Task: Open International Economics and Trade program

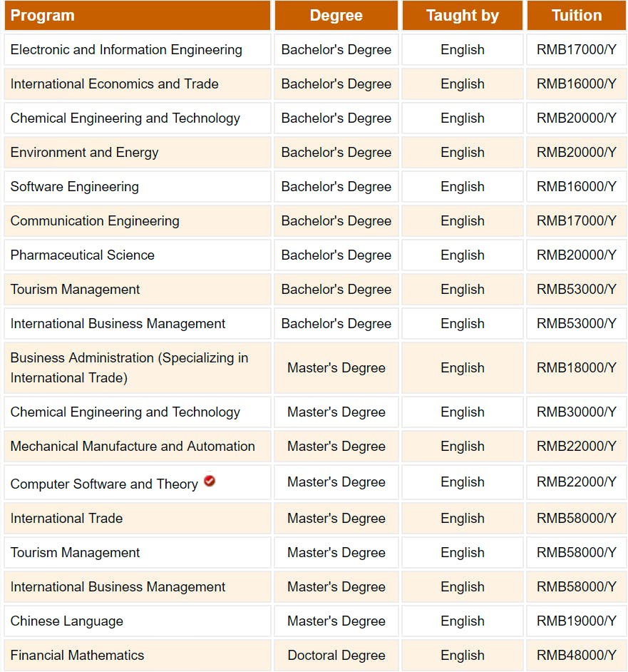Action: tap(114, 84)
